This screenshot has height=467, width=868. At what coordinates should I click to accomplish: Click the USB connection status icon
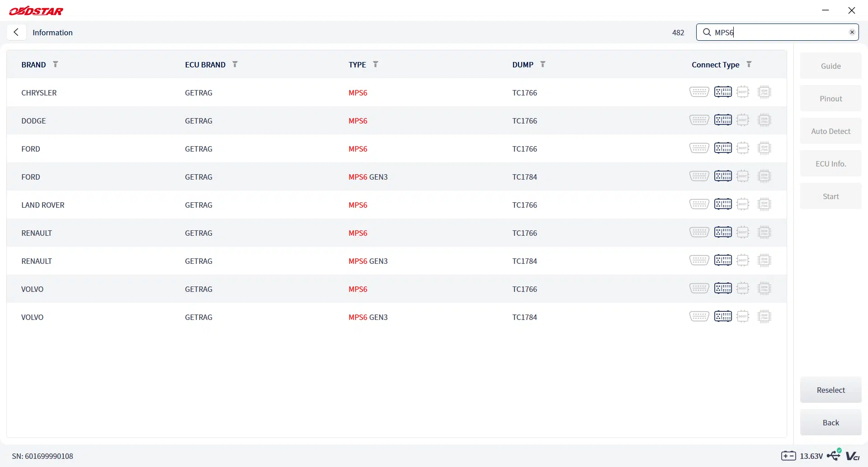coord(834,455)
